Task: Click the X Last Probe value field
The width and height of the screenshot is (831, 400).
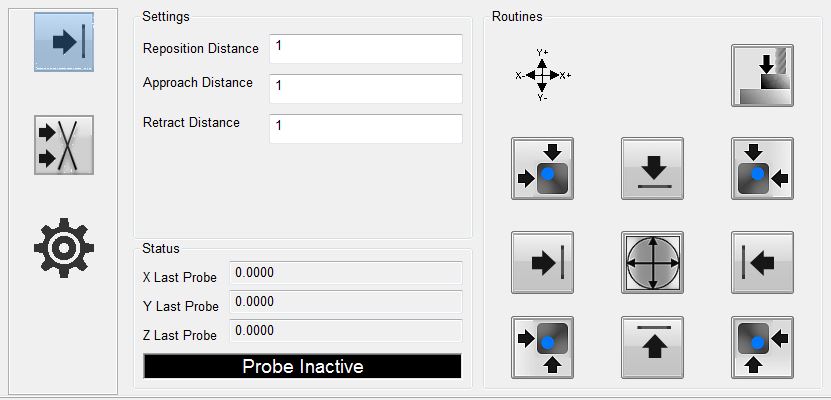Action: tap(345, 273)
